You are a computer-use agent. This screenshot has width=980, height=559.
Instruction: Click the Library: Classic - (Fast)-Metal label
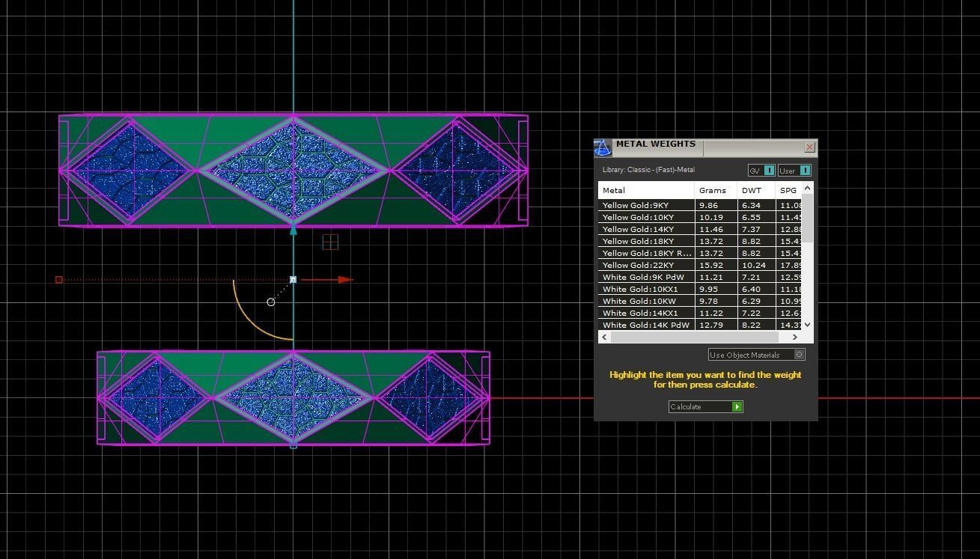[648, 170]
